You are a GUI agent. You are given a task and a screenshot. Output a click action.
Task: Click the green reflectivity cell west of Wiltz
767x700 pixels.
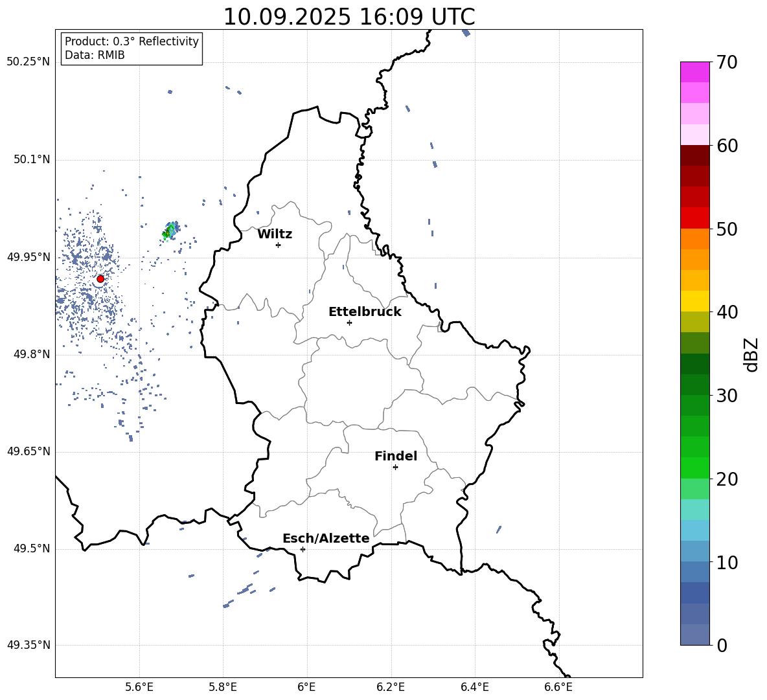coord(170,230)
